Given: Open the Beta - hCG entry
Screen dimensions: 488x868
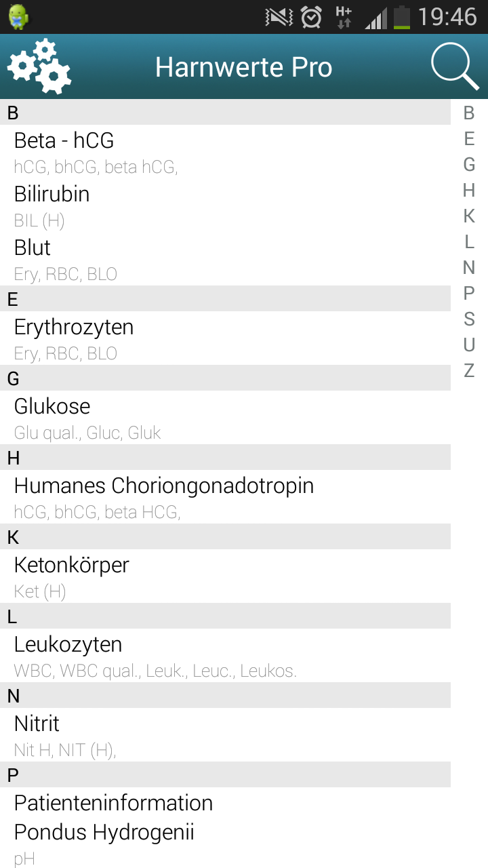Looking at the screenshot, I should pos(225,152).
